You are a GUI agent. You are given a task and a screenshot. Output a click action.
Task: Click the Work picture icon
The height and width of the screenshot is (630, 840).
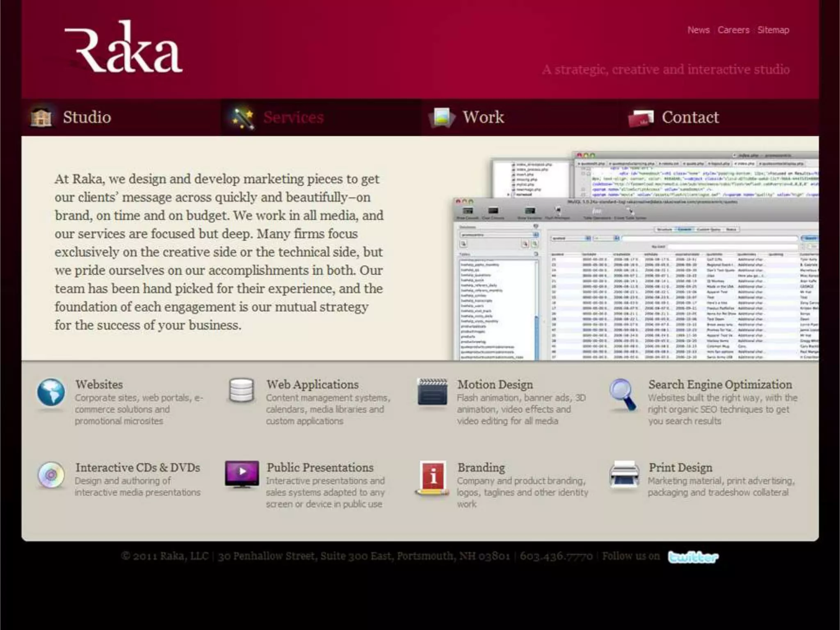pyautogui.click(x=442, y=118)
